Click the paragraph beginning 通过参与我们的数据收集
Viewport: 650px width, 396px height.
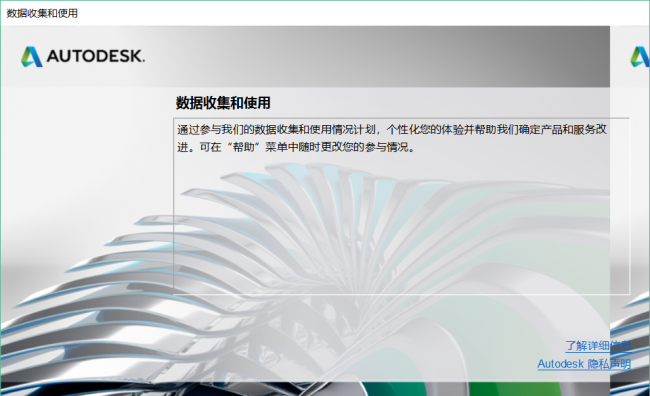pyautogui.click(x=392, y=138)
